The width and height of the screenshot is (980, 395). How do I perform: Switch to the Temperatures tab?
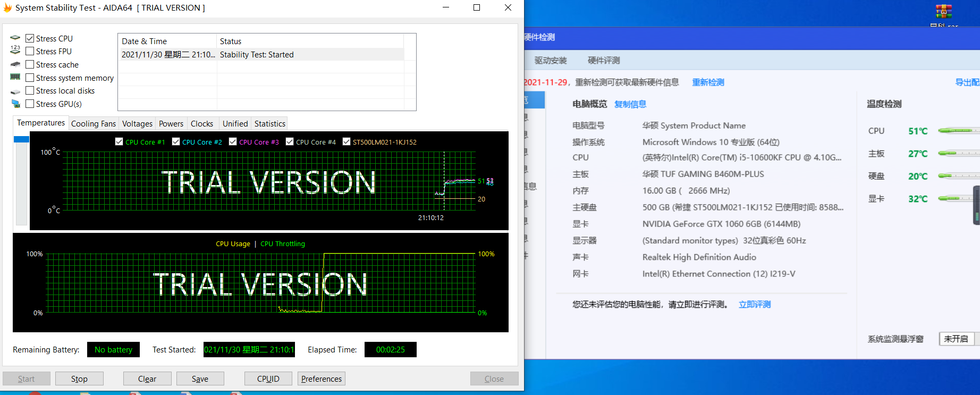41,123
